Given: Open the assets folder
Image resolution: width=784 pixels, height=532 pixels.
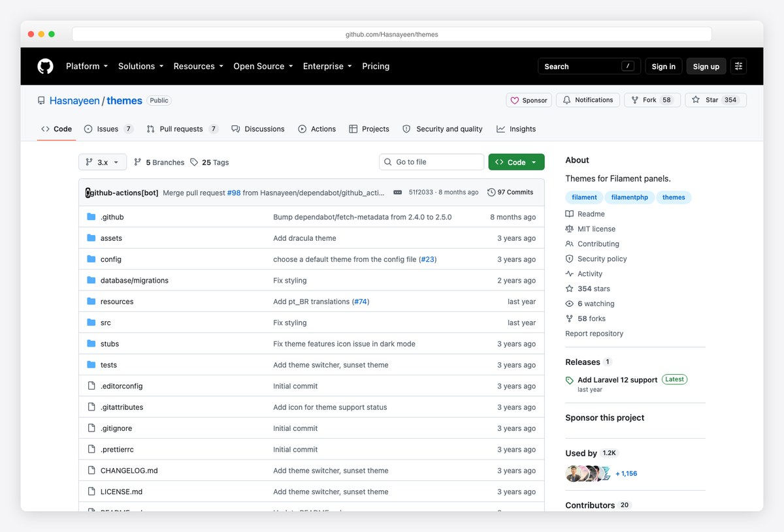Looking at the screenshot, I should tap(111, 238).
